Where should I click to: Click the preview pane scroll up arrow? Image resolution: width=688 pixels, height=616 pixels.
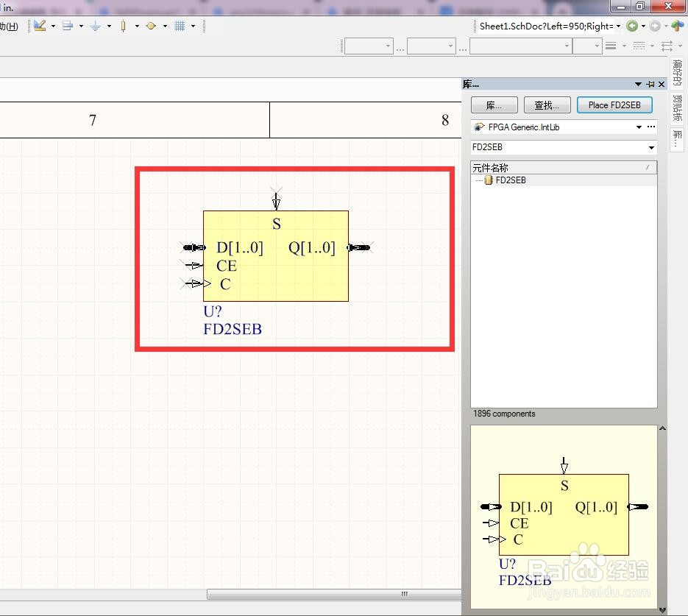pyautogui.click(x=662, y=428)
